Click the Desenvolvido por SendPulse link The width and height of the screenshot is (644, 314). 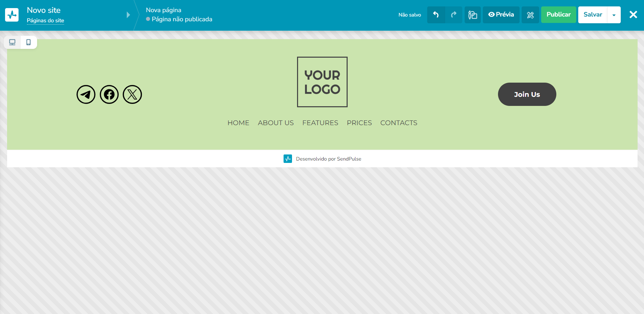329,159
